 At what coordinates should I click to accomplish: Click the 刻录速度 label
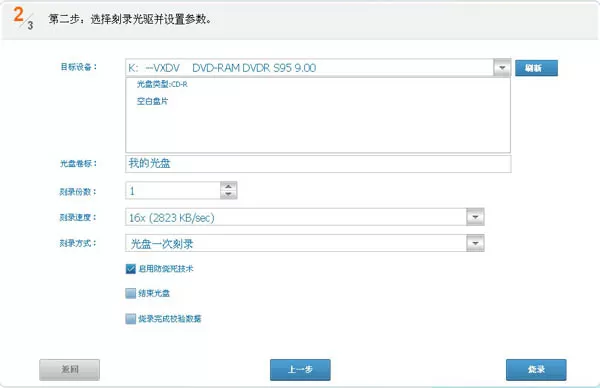pos(78,217)
